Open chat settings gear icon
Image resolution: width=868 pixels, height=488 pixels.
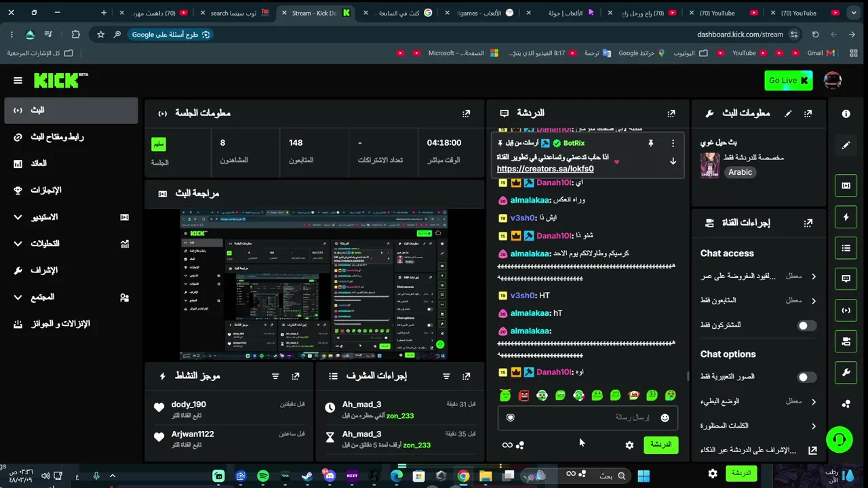629,445
